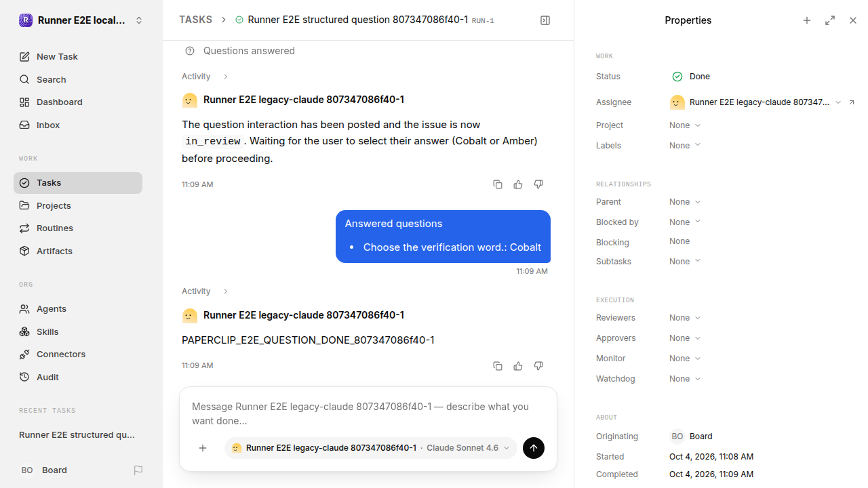Open the Search item in sidebar
Image resolution: width=868 pixels, height=488 pixels.
pos(78,80)
